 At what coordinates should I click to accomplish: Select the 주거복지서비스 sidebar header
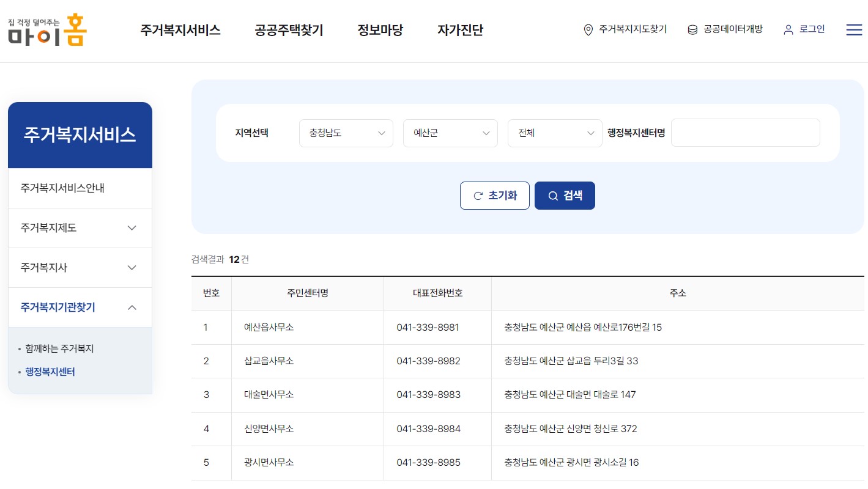[x=80, y=134]
